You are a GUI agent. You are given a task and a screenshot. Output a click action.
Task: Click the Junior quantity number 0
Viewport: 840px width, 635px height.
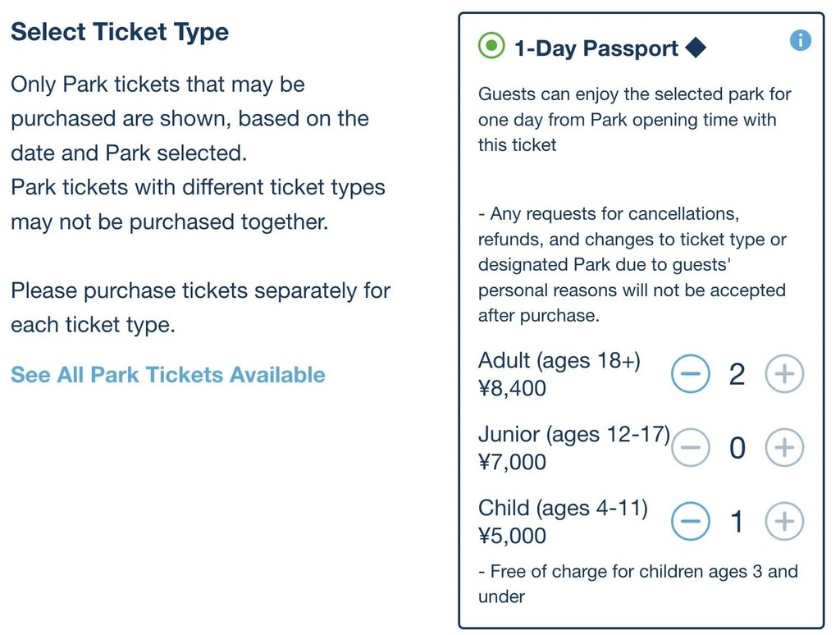(737, 448)
